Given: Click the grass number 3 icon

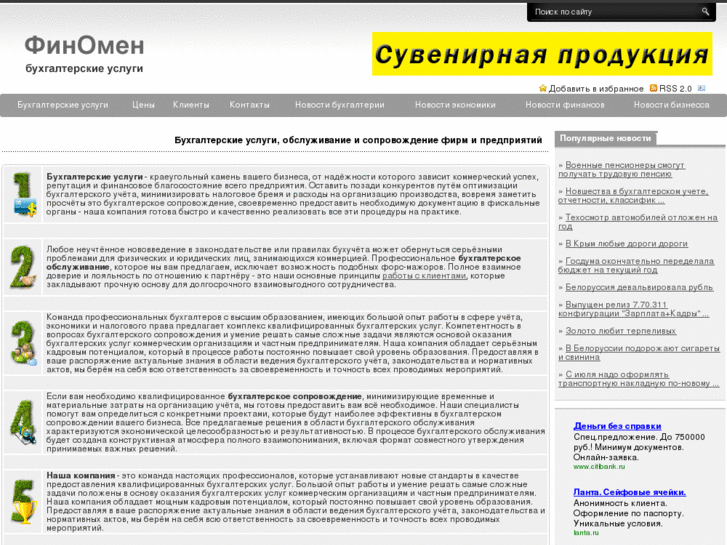Looking at the screenshot, I should 23,343.
